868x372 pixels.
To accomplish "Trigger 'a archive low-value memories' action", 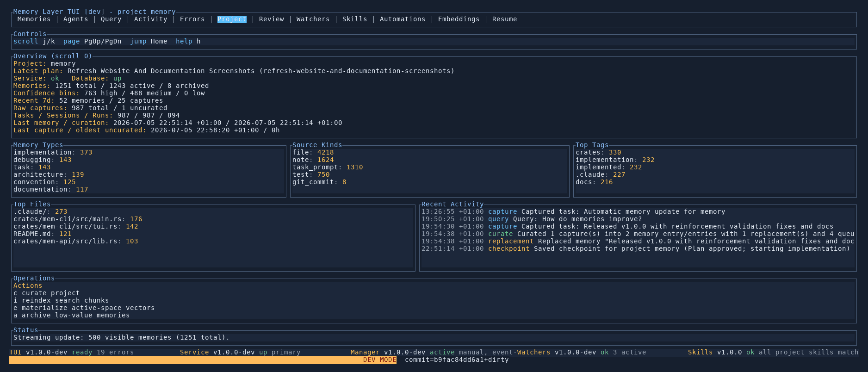I will tap(72, 315).
